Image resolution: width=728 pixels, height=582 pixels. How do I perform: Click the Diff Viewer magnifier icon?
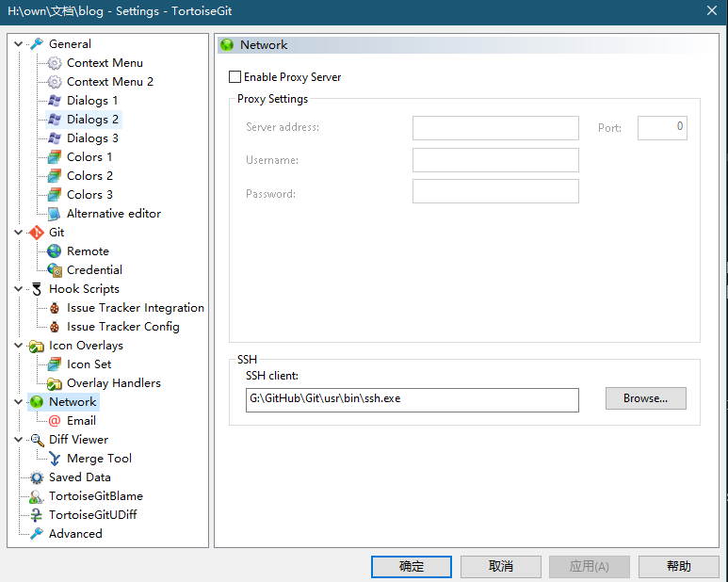[37, 440]
